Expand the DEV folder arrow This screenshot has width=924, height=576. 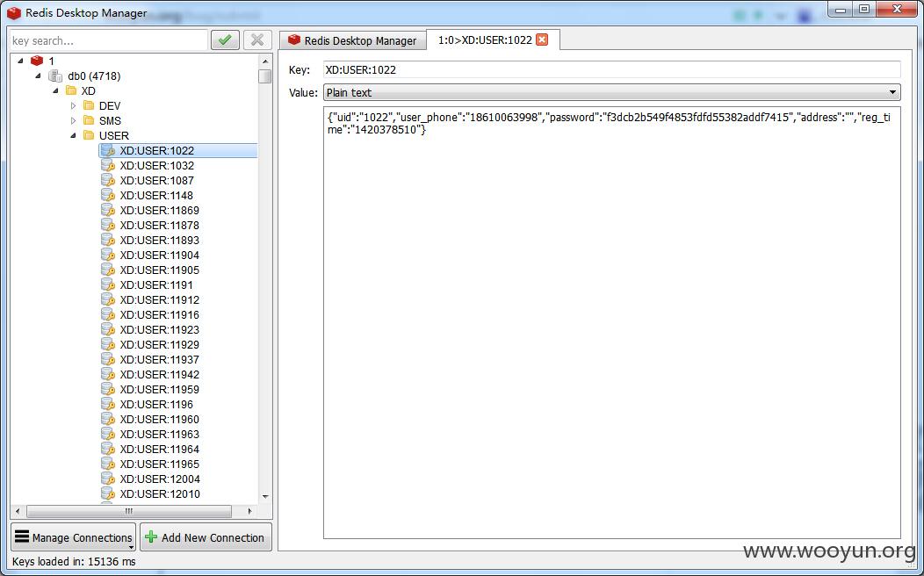coord(73,105)
